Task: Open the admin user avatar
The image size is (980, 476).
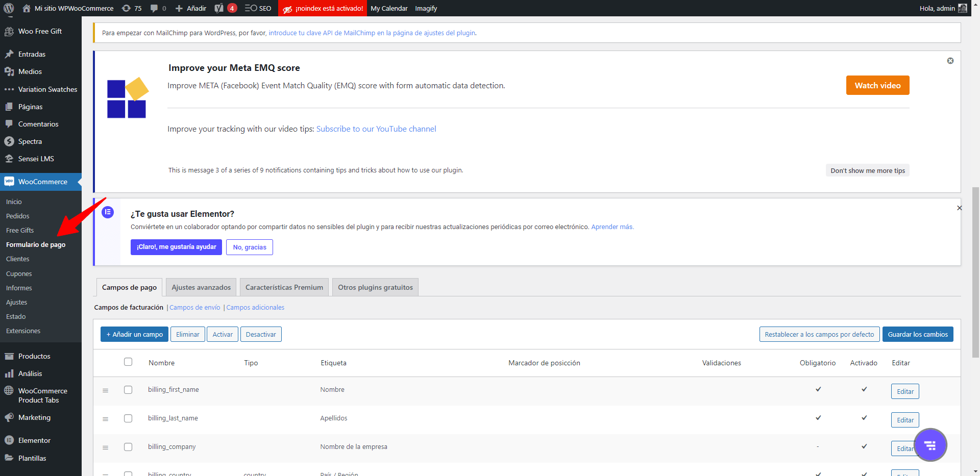Action: coord(963,8)
